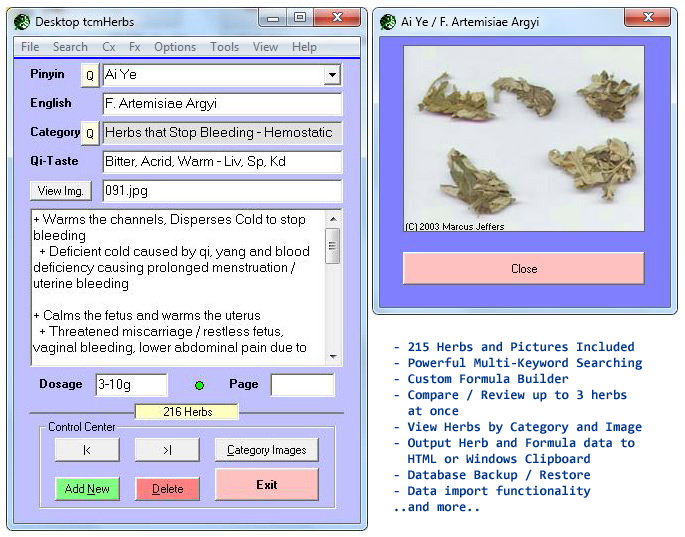This screenshot has height=537, width=685.
Task: Click the English name field
Action: pos(222,104)
